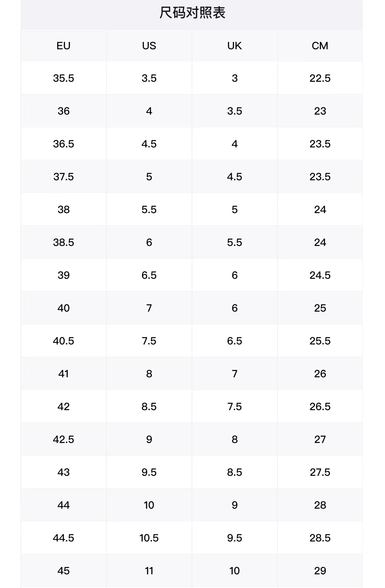385x588 pixels.
Task: Select EU size 45 cell
Action: tap(63, 571)
